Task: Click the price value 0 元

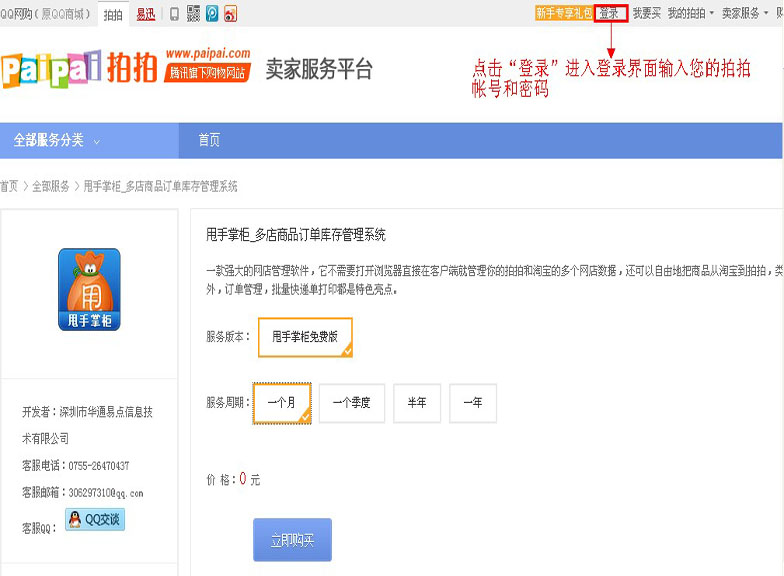Action: (x=250, y=479)
